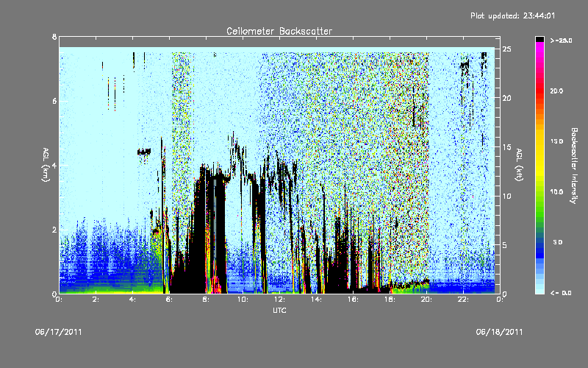Select the 06/18/2011 end date label
The width and height of the screenshot is (588, 368).
tap(500, 332)
